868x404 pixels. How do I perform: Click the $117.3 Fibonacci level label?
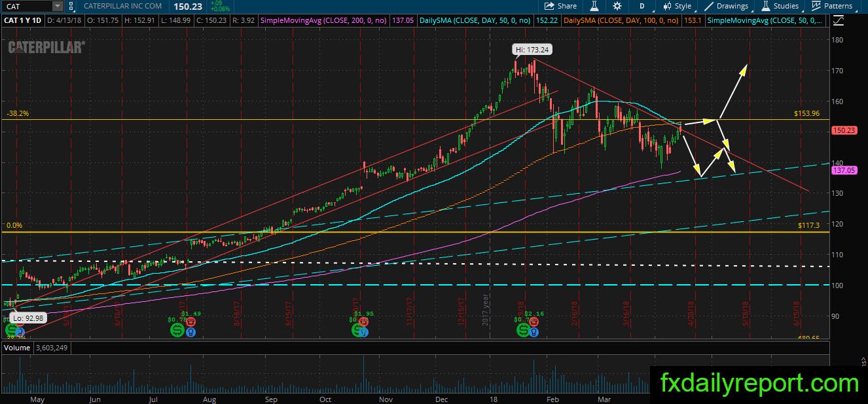810,225
